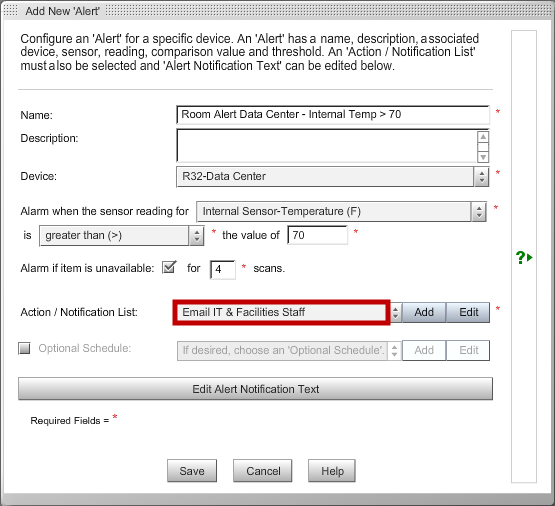Click the Device dropdown stepper arrows
555x506 pixels.
click(481, 177)
